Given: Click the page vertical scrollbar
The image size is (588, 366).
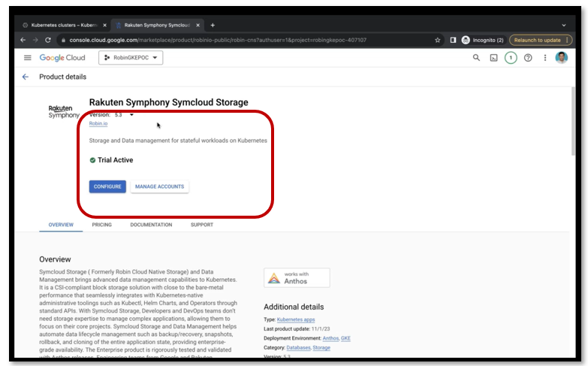Looking at the screenshot, I should pos(573,121).
